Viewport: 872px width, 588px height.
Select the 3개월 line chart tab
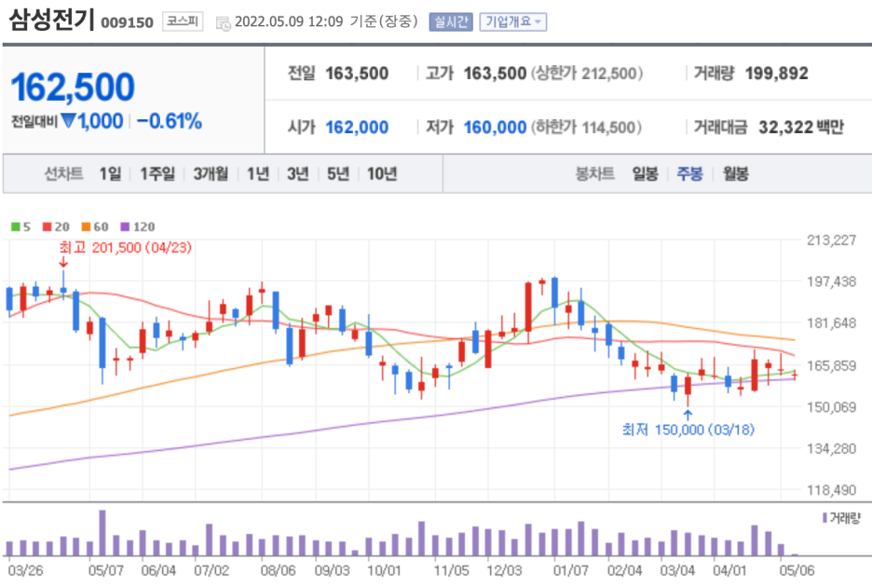[x=211, y=174]
